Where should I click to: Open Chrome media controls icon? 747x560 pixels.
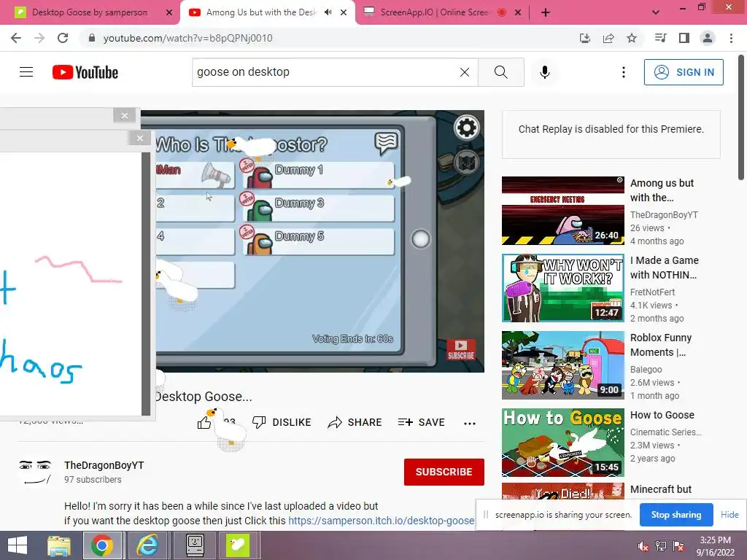(661, 38)
